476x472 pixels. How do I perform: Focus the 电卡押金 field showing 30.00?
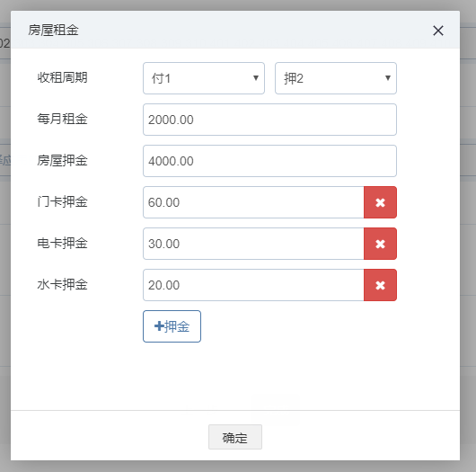(253, 244)
